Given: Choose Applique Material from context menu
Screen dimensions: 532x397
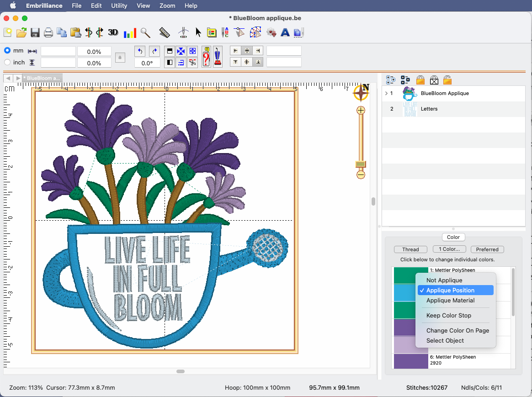Looking at the screenshot, I should click(x=450, y=301).
